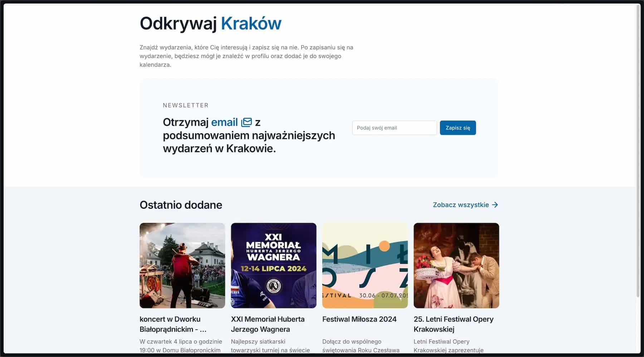The image size is (644, 357).
Task: Click the description 'Najlepszy siatkarski towarzyski turniej'
Action: (x=270, y=346)
